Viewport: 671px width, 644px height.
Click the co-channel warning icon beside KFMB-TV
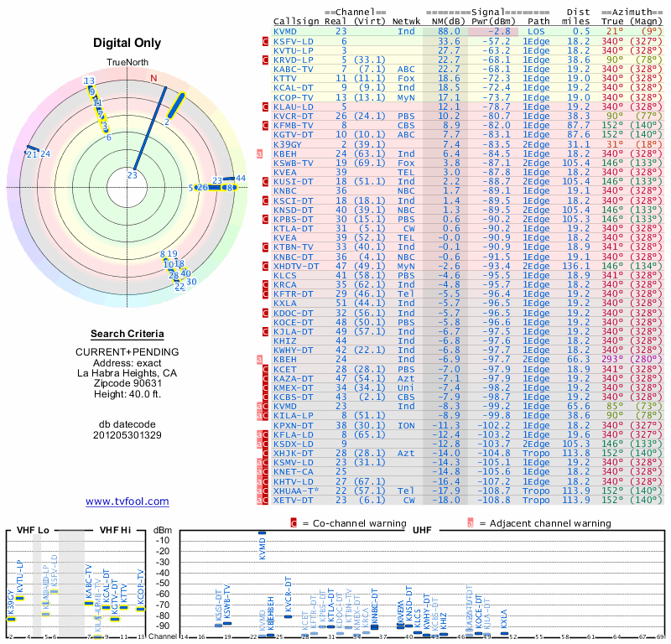tap(265, 126)
